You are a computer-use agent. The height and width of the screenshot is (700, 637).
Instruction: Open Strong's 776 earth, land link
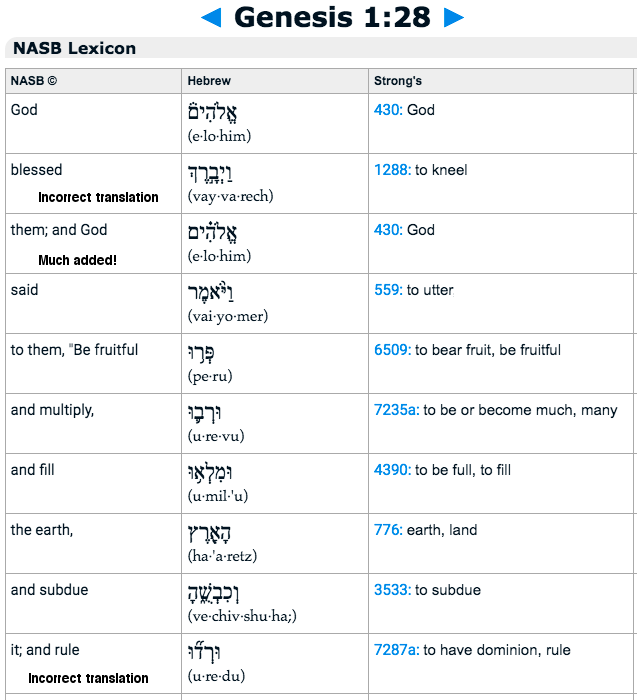click(387, 530)
